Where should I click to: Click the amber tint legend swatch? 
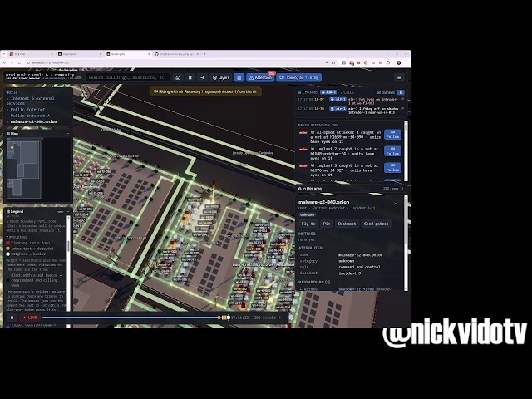(x=8, y=249)
